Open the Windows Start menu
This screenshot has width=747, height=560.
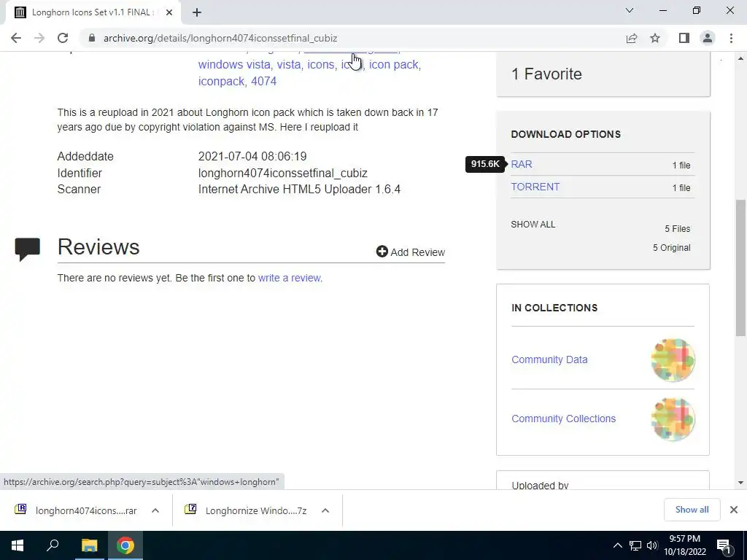[18, 545]
